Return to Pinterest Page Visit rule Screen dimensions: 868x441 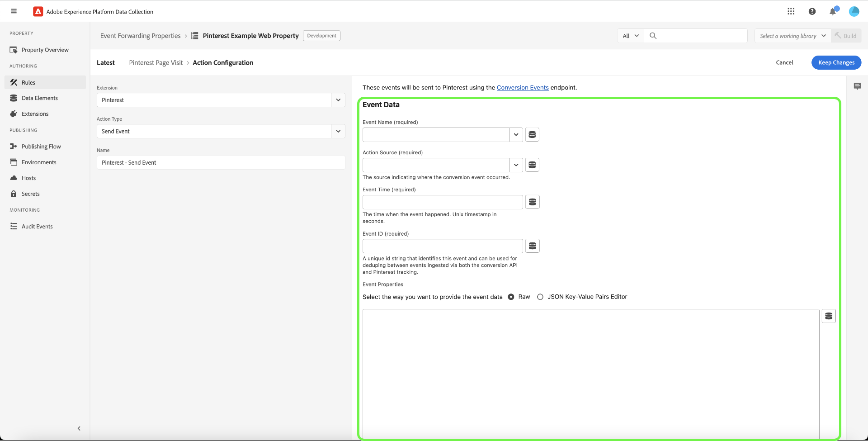156,63
